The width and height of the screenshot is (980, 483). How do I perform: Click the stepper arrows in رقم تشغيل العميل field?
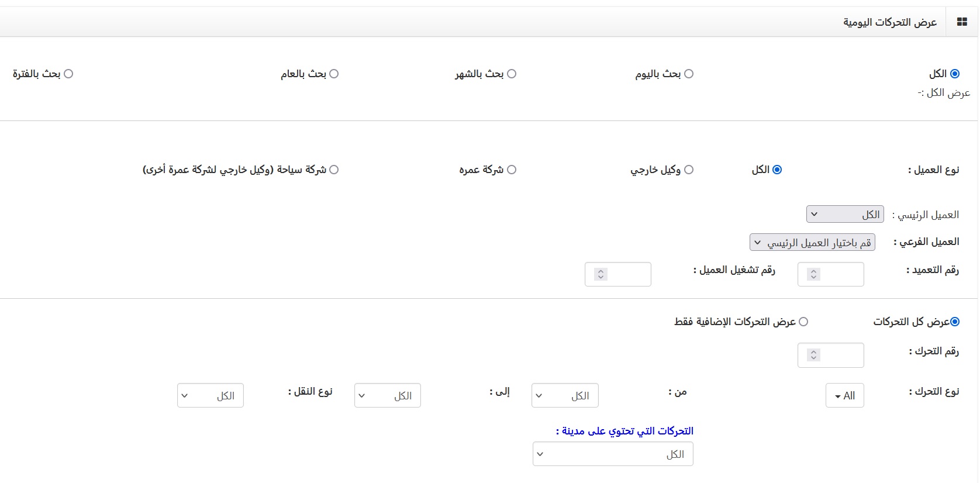601,274
